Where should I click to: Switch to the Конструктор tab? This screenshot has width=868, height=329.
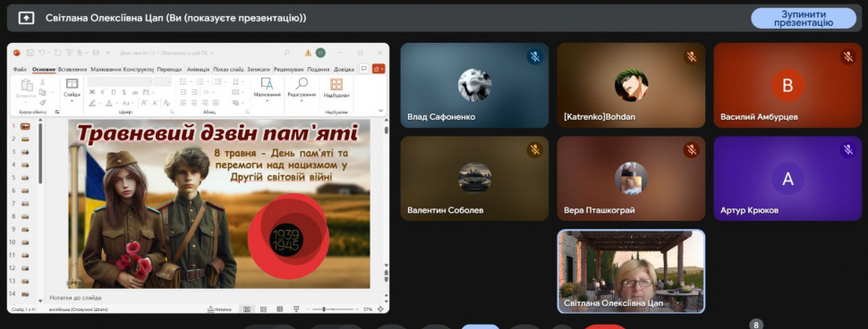[139, 70]
